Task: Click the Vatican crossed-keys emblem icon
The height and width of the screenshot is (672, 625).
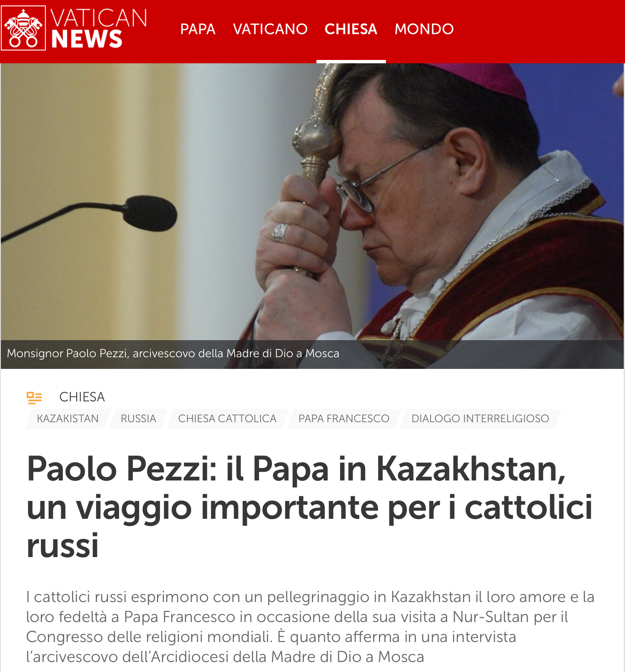Action: (x=23, y=28)
